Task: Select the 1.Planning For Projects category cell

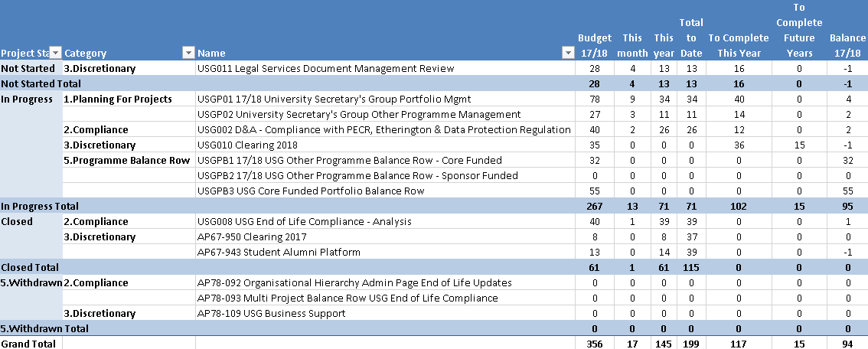Action: click(x=118, y=99)
